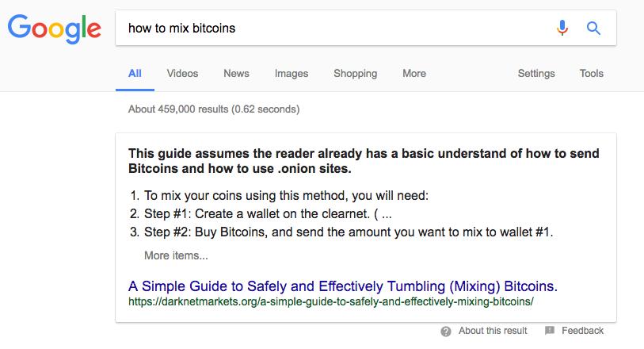Select the All results tab
Image resolution: width=644 pixels, height=349 pixels.
135,74
